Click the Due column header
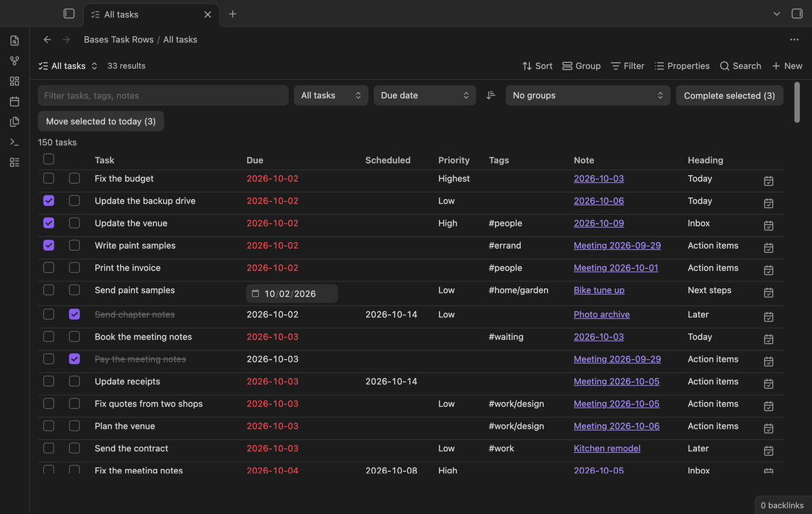 point(255,160)
